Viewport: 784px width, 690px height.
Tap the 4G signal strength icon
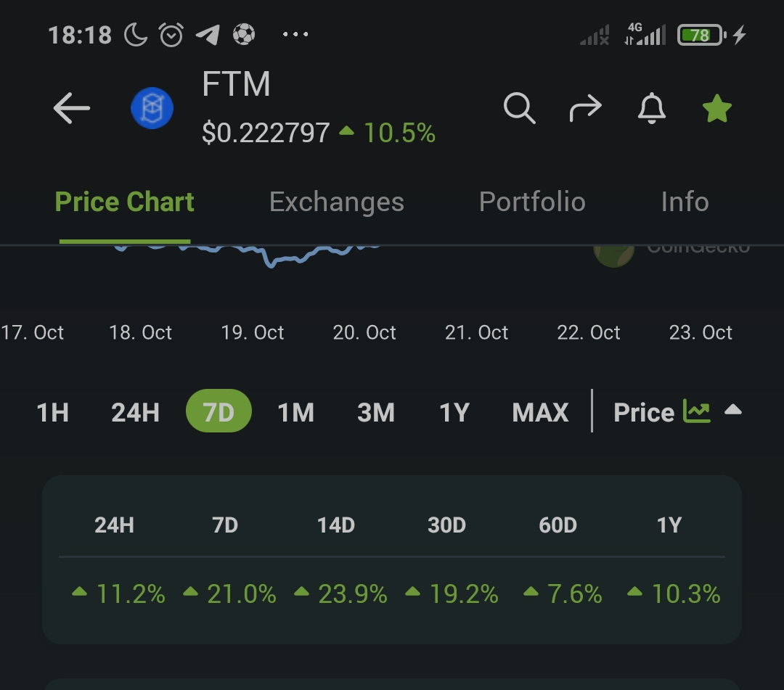pyautogui.click(x=645, y=35)
